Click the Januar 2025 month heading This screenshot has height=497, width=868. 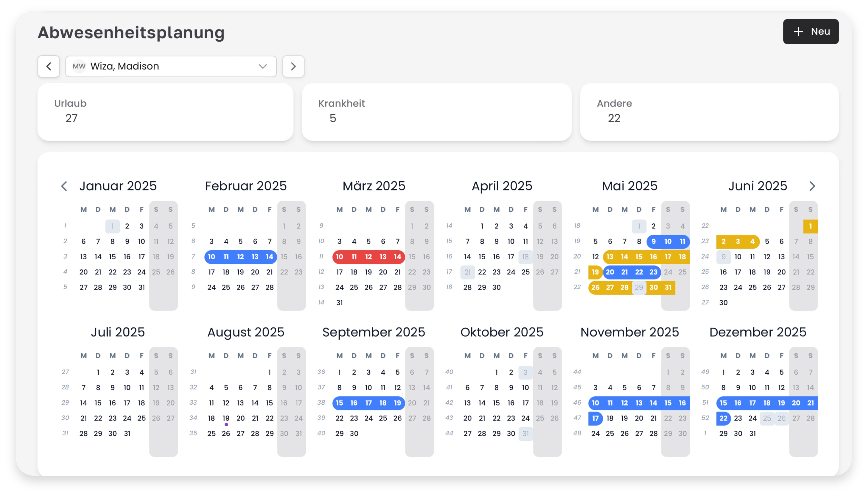point(118,186)
